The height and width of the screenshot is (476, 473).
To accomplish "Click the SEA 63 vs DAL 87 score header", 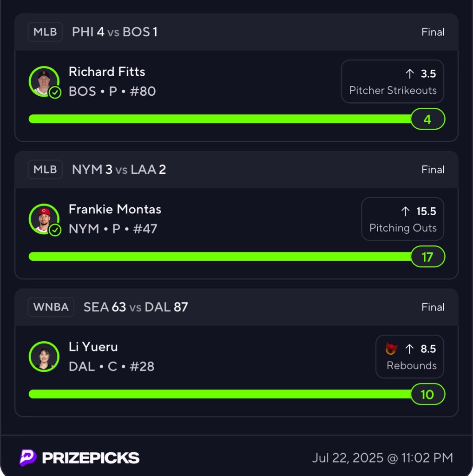I will (136, 307).
